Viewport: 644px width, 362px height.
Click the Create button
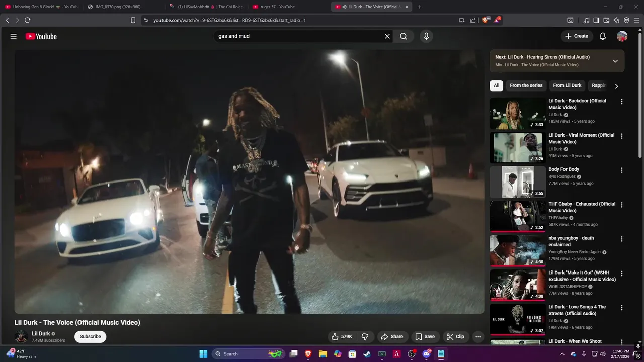[576, 36]
